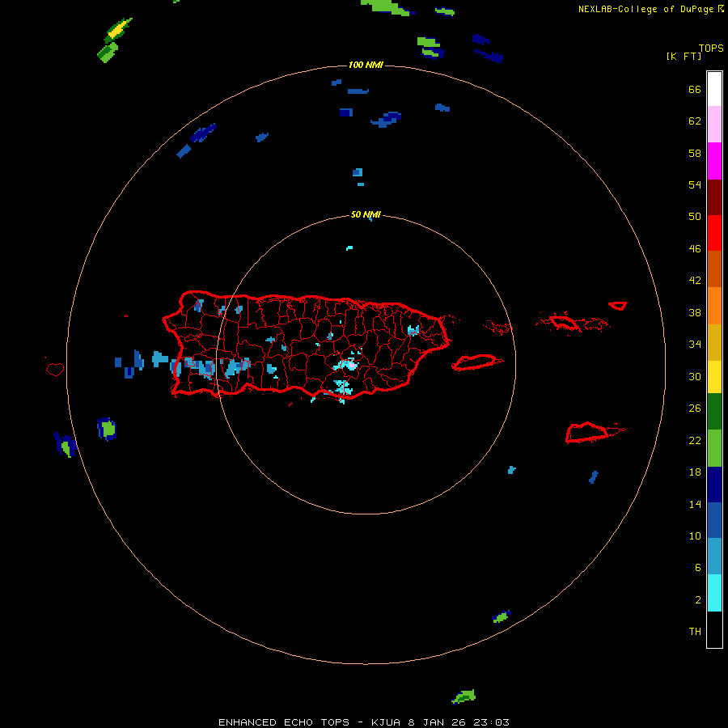Click the pink-tinted echo in central Puerto Rico
This screenshot has width=728, height=728.
[x=352, y=366]
